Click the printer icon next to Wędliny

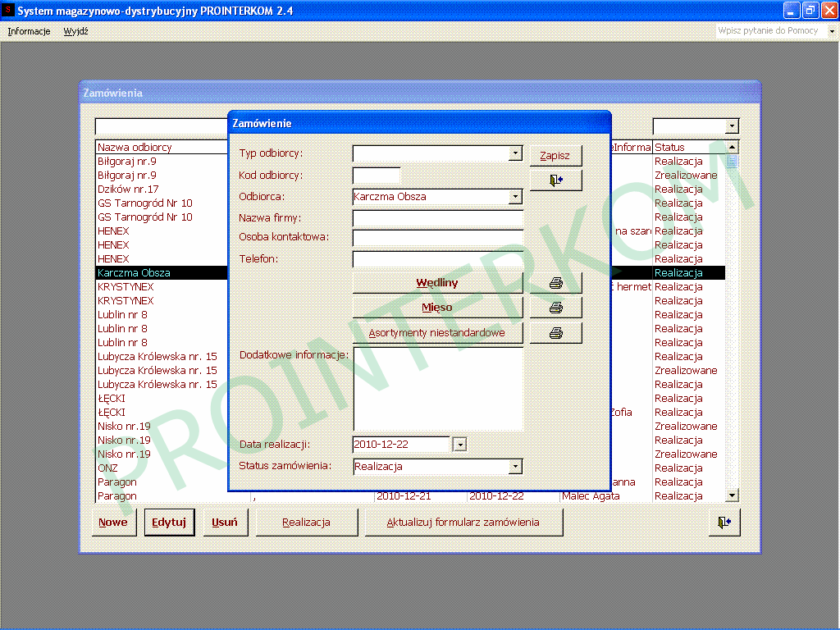click(555, 283)
